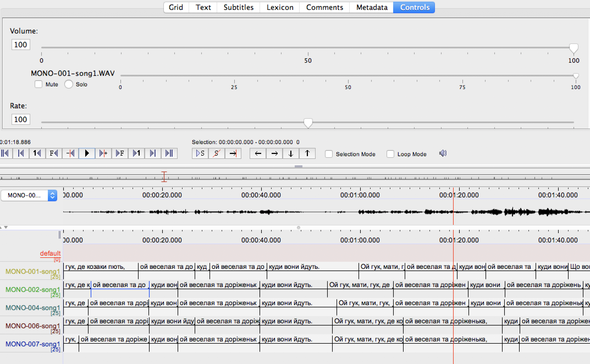Move crosshair to selection boundary button
The height and width of the screenshot is (364, 590).
coord(233,153)
